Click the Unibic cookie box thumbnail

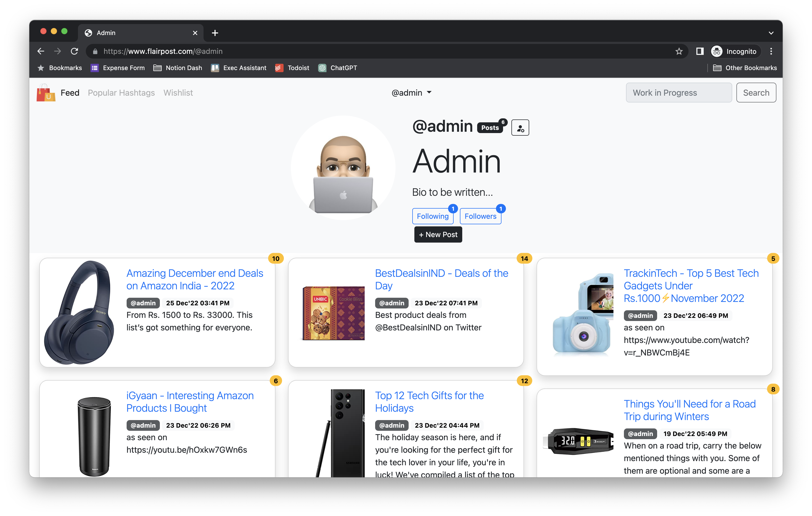(x=333, y=313)
